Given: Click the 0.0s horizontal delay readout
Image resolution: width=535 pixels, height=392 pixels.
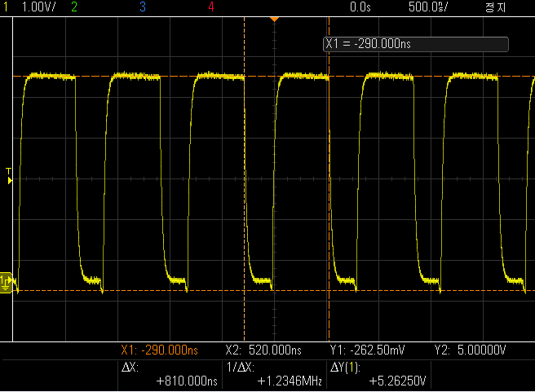Looking at the screenshot, I should tap(359, 7).
